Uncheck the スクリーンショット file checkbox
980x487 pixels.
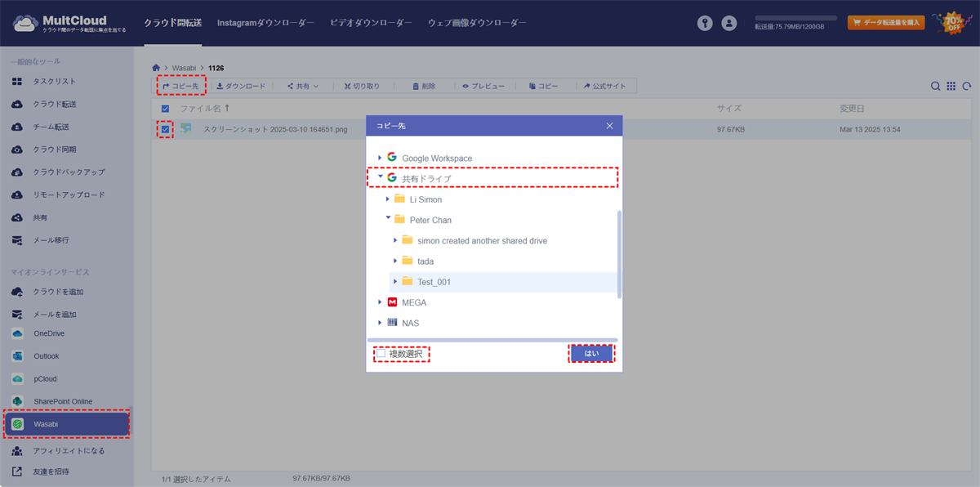(x=166, y=129)
